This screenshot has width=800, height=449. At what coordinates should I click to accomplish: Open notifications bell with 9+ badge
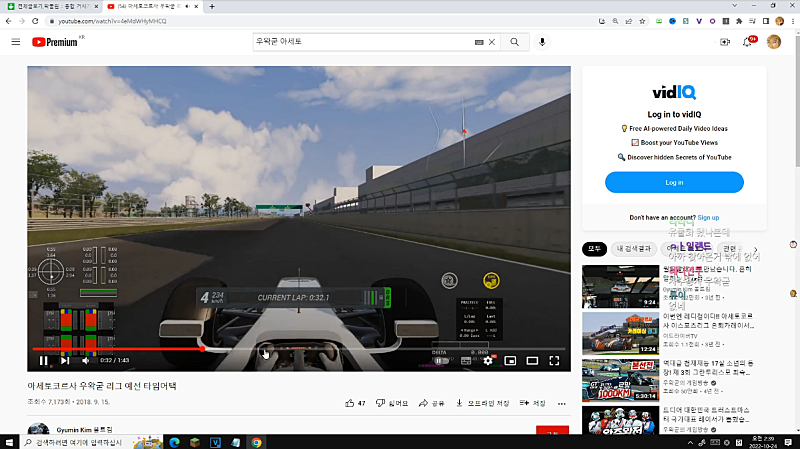click(748, 42)
